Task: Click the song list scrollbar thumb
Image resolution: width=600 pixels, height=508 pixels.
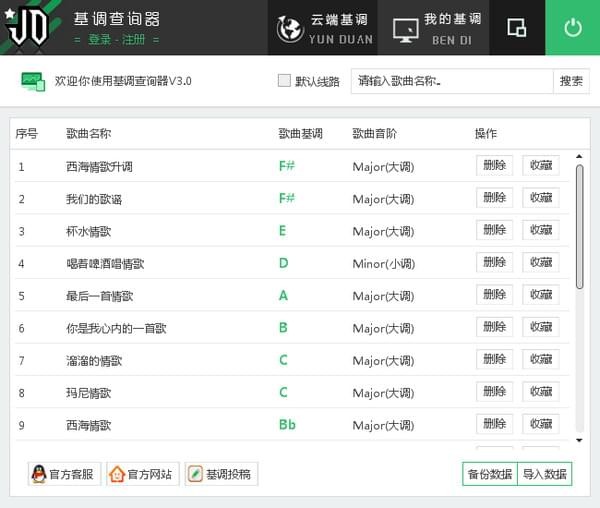Action: pyautogui.click(x=579, y=226)
